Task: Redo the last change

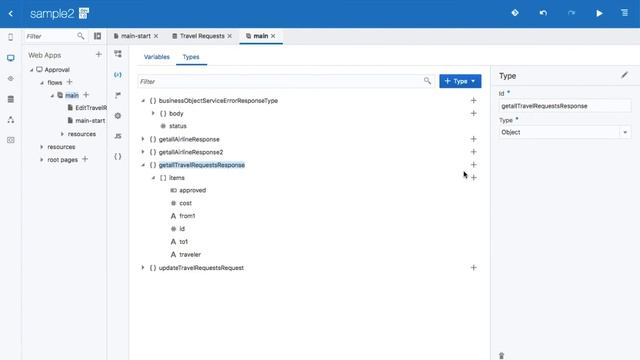Action: 571,13
